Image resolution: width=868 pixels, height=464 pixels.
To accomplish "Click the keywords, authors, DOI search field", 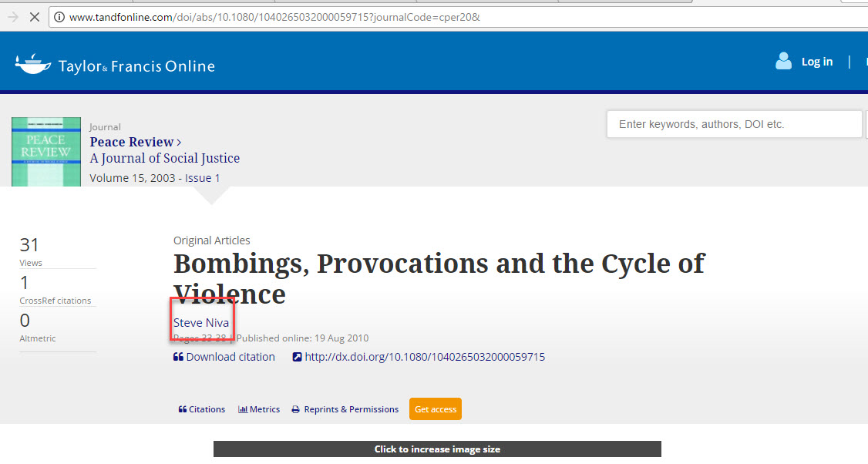I will coord(733,124).
